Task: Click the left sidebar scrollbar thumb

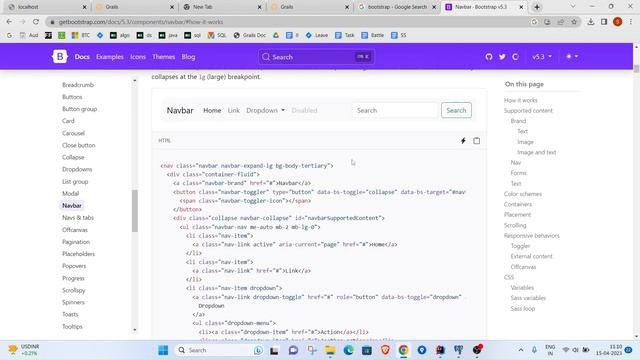Action: tap(135, 211)
